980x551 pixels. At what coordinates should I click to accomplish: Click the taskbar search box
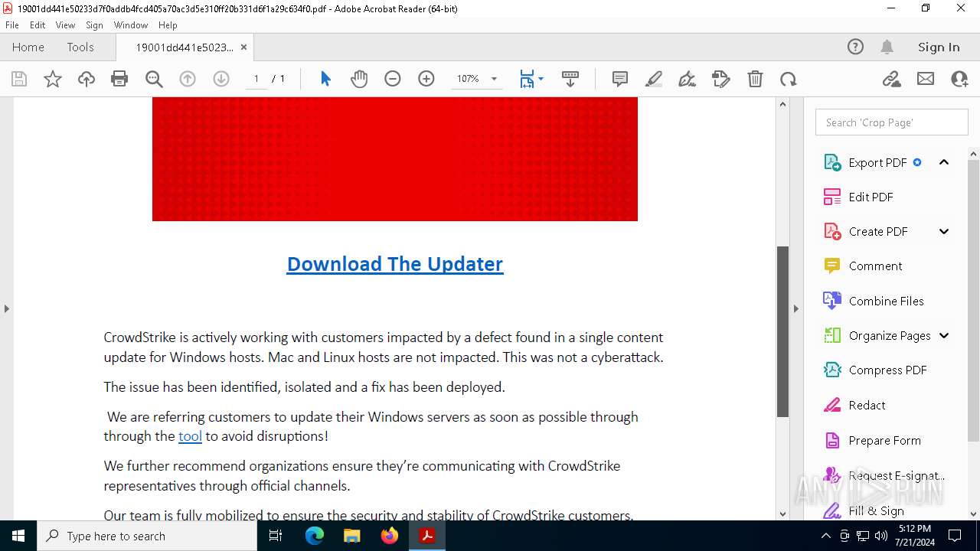point(147,536)
